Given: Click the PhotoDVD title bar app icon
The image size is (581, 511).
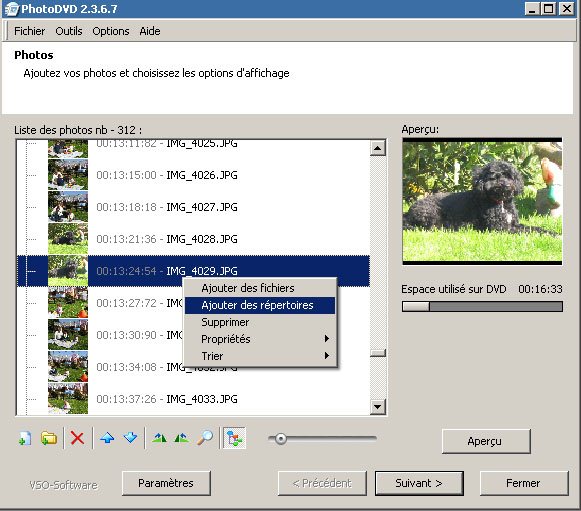Looking at the screenshot, I should point(11,9).
